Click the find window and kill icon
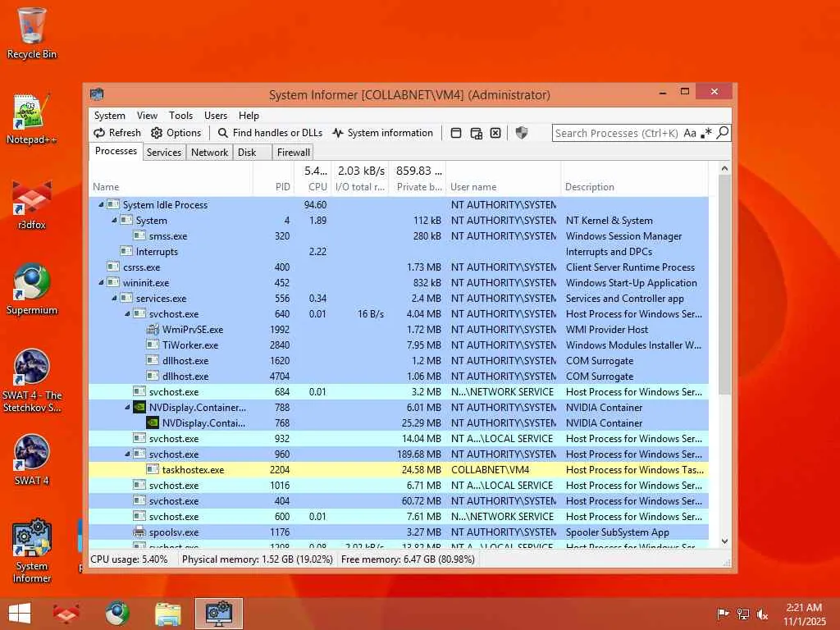840x630 pixels. (495, 133)
